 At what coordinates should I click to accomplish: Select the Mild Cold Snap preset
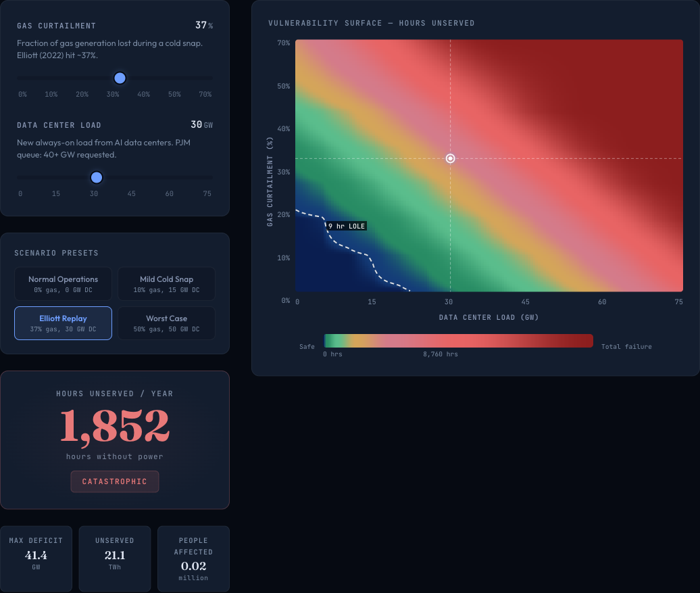click(x=166, y=283)
